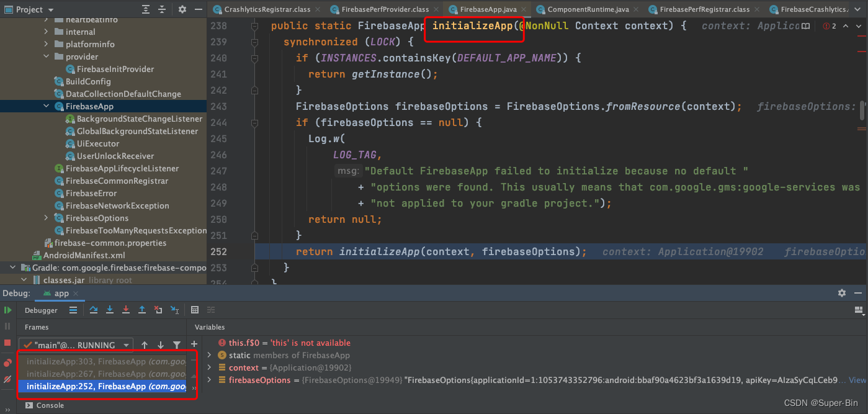This screenshot has height=414, width=868.
Task: Switch to FirebasePerfRegistrar.class tab
Action: coord(704,9)
